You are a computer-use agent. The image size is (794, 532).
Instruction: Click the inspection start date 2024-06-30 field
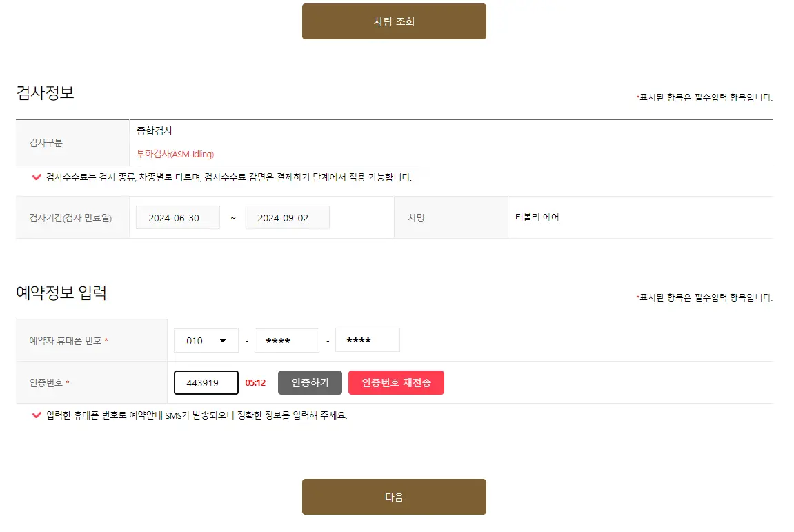177,217
